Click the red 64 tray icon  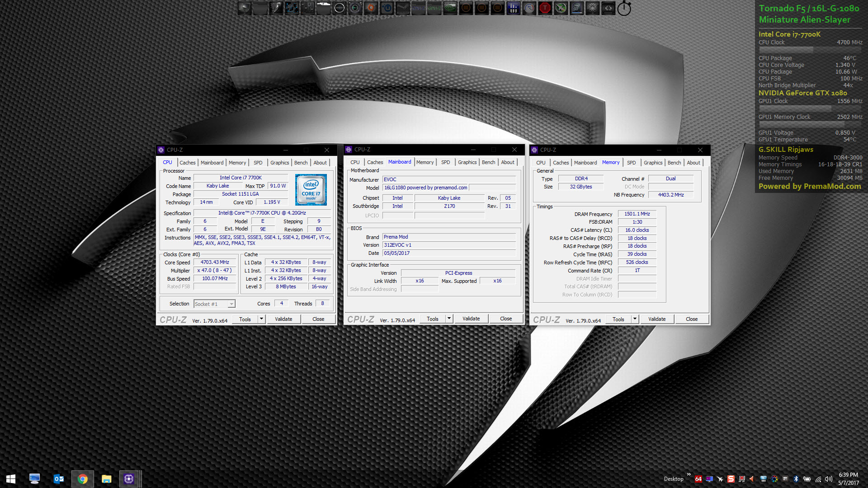point(698,479)
